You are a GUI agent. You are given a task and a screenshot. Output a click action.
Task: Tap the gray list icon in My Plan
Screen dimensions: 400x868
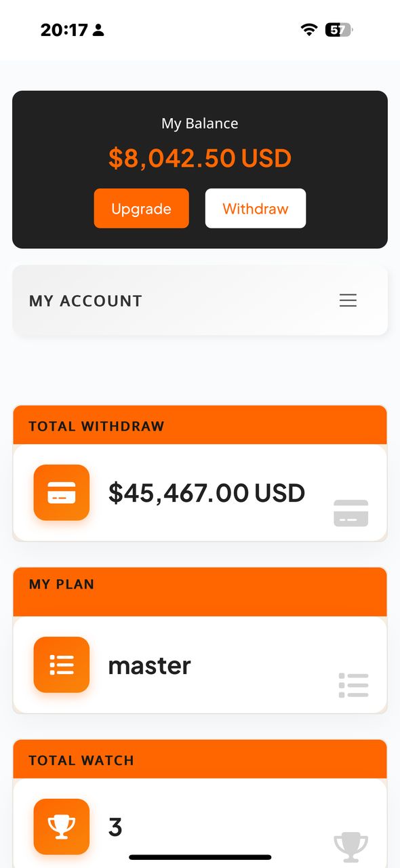point(353,686)
